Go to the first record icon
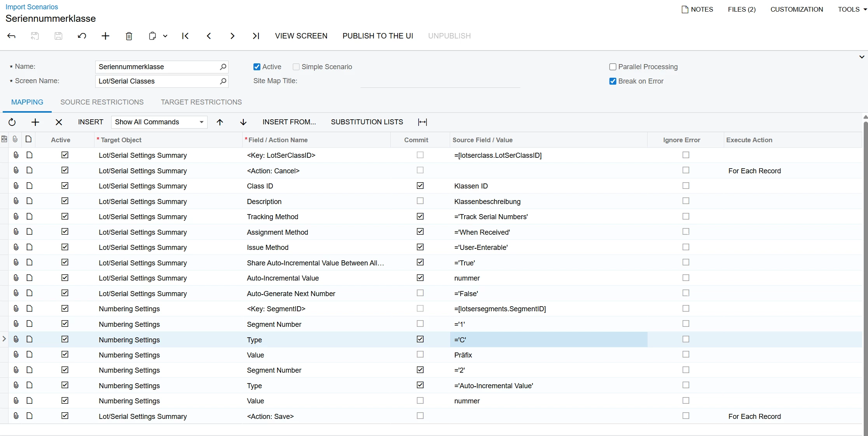Viewport: 868px width, 436px height. (185, 36)
